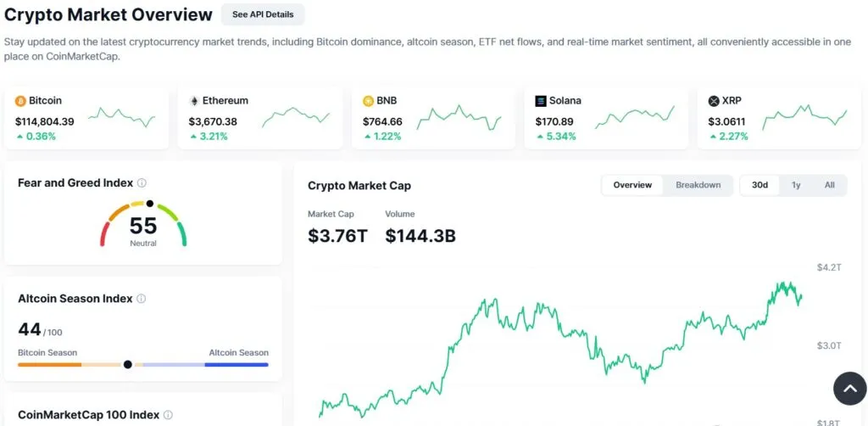This screenshot has height=426, width=868.
Task: Click the Ethereum logo icon
Action: tap(194, 101)
